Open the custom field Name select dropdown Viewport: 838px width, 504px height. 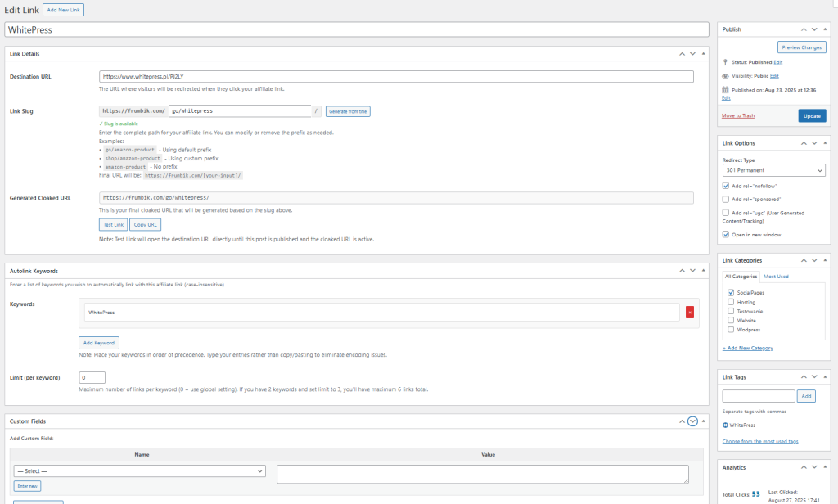(140, 471)
